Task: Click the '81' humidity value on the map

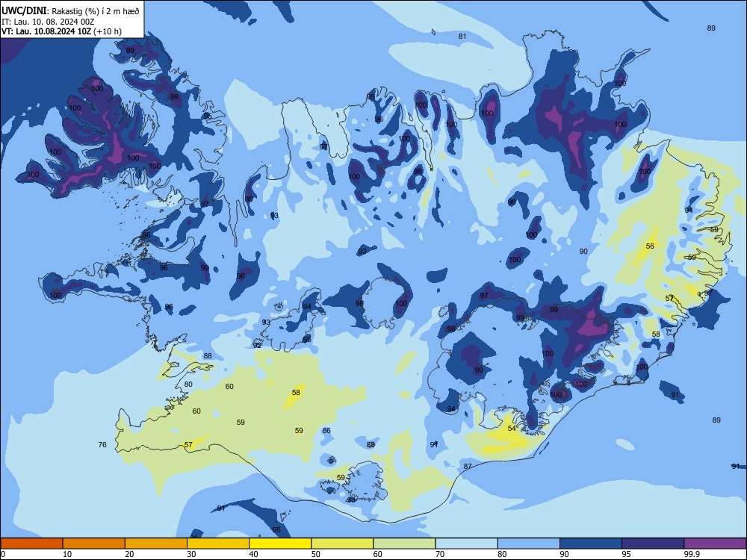Action: pyautogui.click(x=462, y=36)
